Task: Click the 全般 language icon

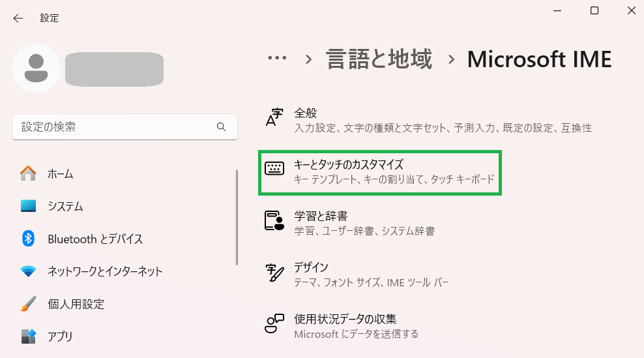Action: point(274,119)
